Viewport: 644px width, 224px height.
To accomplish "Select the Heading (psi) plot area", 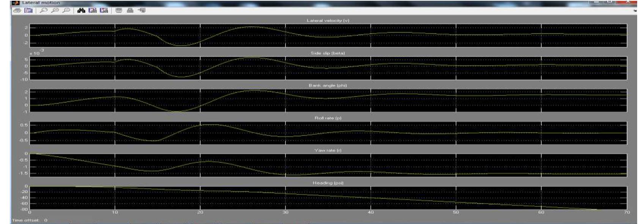I will pyautogui.click(x=328, y=198).
